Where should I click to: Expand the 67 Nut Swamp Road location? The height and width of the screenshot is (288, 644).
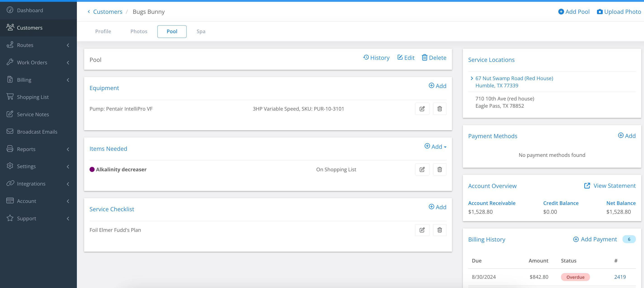(472, 78)
